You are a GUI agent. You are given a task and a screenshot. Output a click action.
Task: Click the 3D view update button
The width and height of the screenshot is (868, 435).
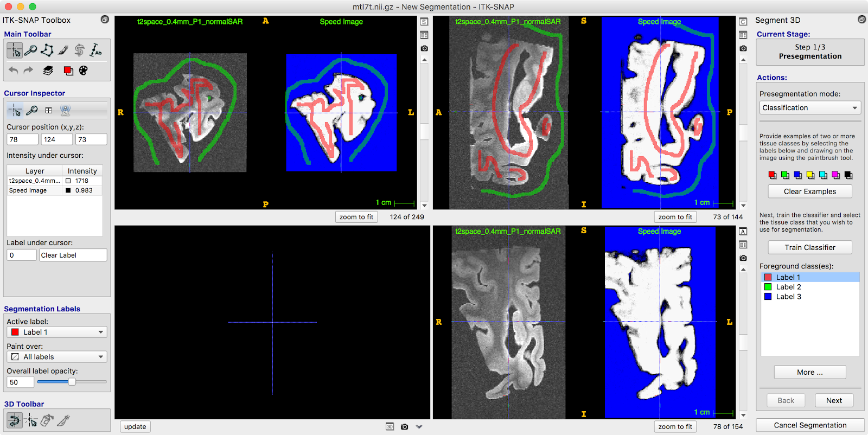pos(135,427)
